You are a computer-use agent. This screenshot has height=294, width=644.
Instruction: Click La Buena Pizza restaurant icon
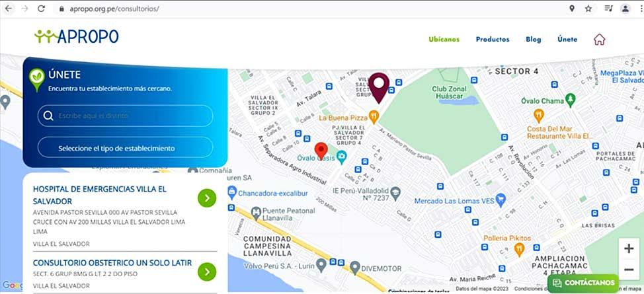pyautogui.click(x=374, y=118)
